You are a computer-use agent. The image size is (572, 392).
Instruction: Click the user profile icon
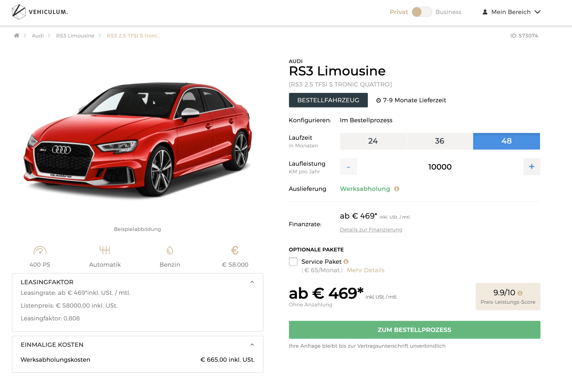click(x=485, y=12)
